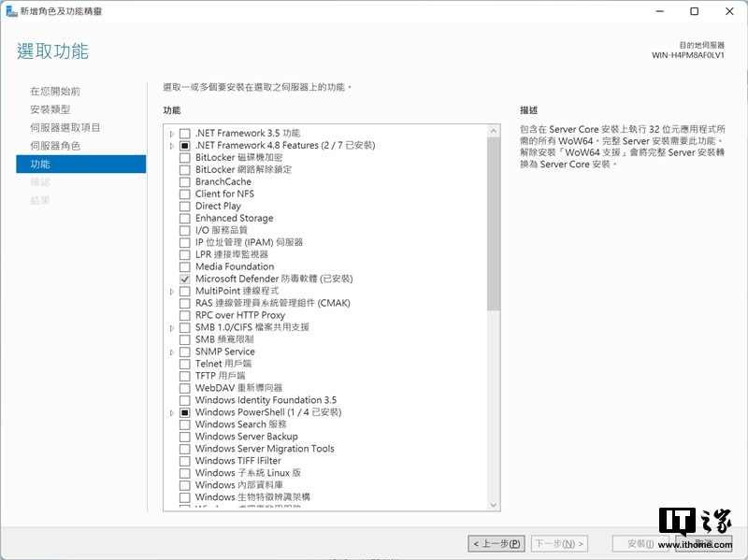This screenshot has height=560, width=748.
Task: Toggle the .NET Framework 4.8 Features checkbox
Action: click(184, 146)
